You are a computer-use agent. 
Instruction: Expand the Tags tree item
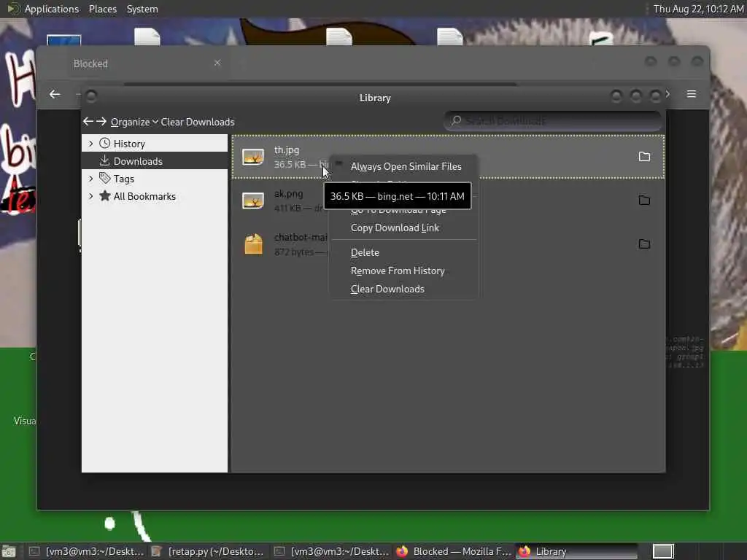click(91, 179)
